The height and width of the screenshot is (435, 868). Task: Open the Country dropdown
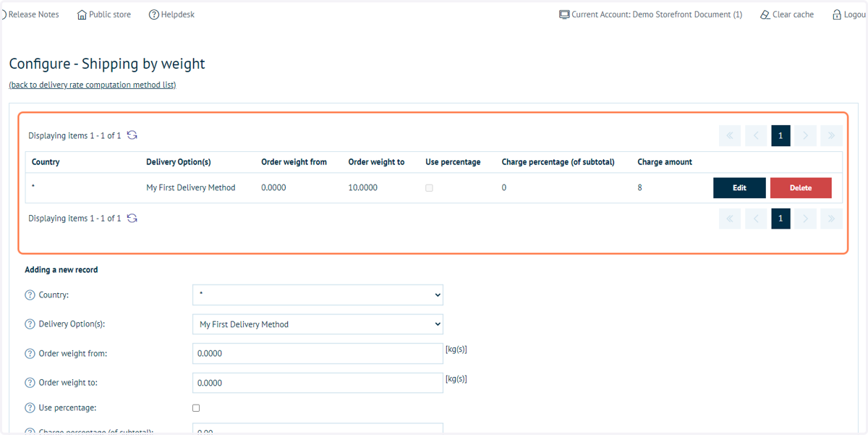pyautogui.click(x=318, y=295)
